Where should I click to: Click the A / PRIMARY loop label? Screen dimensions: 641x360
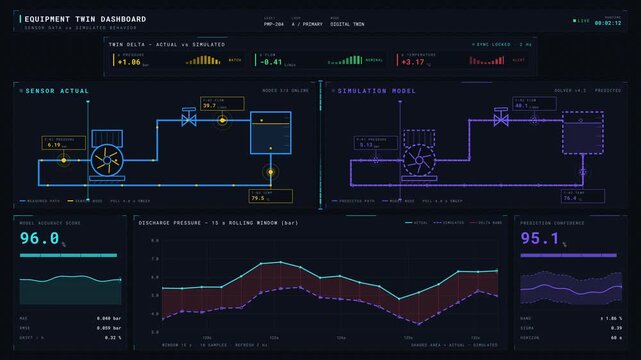(x=307, y=24)
